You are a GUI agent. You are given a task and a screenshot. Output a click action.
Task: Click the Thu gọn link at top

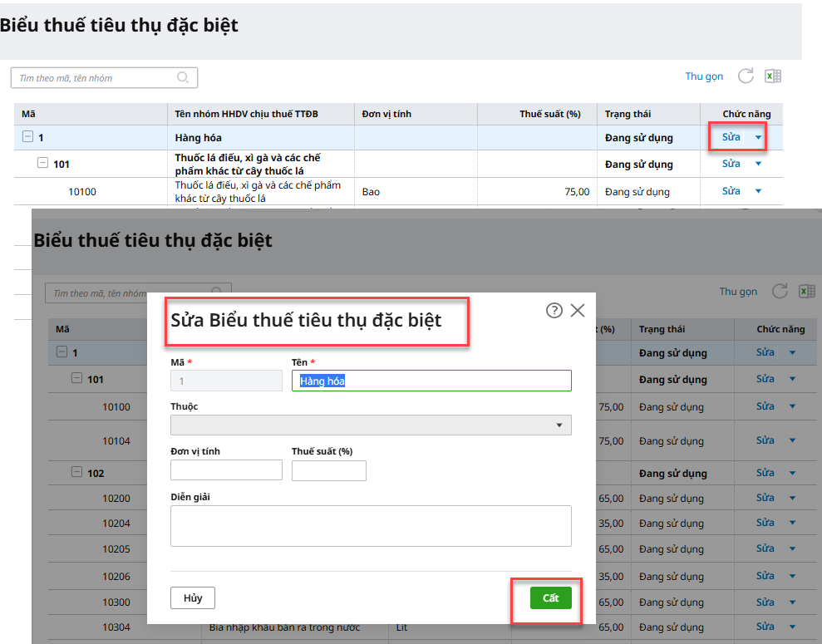tap(704, 76)
